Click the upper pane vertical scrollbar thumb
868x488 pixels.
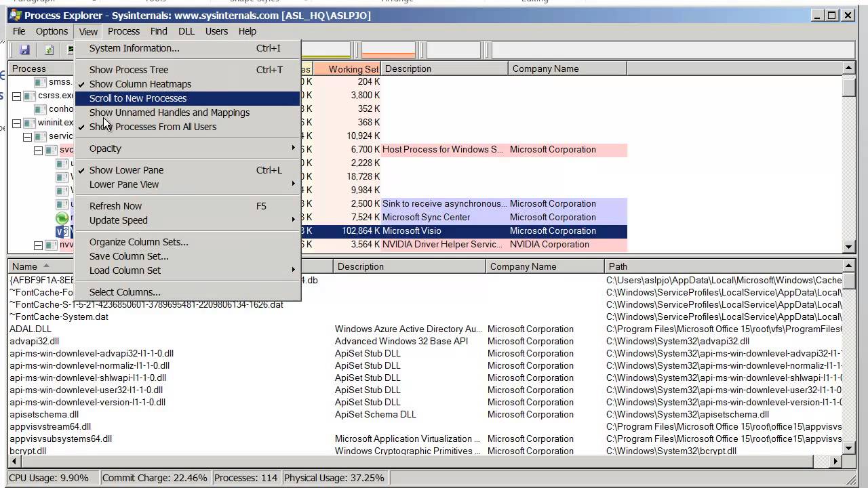848,87
